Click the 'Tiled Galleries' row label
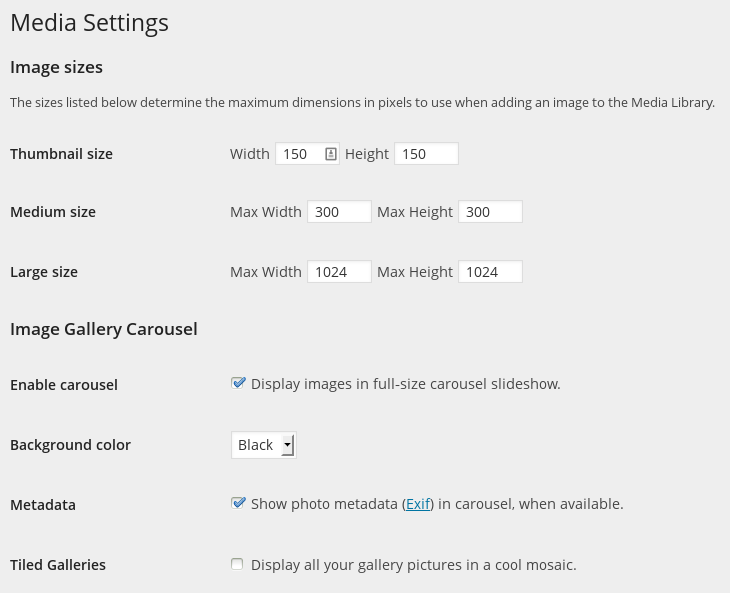This screenshot has height=593, width=730. (x=58, y=565)
